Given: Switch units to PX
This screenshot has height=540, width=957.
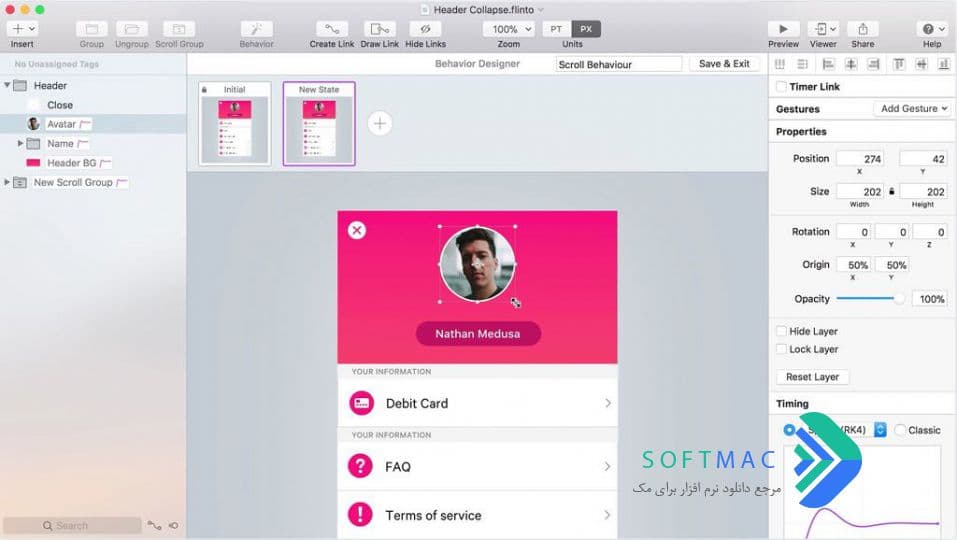Looking at the screenshot, I should (x=586, y=29).
